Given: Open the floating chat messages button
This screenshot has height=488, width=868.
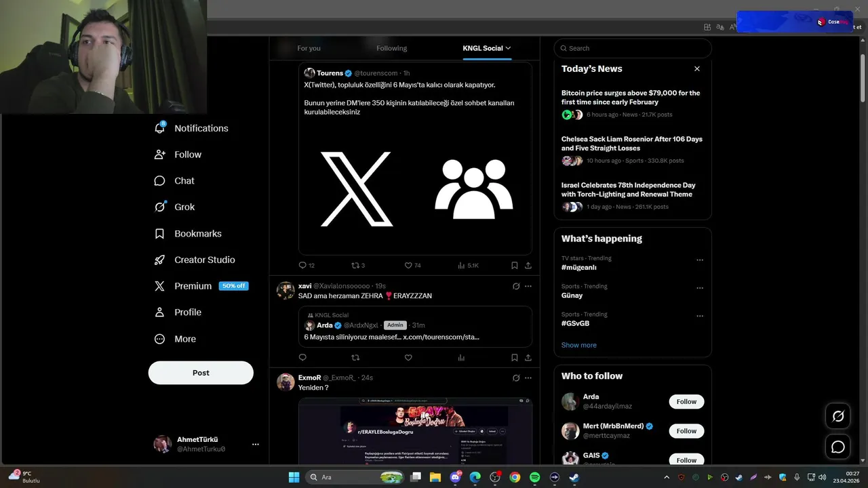Looking at the screenshot, I should point(838,447).
